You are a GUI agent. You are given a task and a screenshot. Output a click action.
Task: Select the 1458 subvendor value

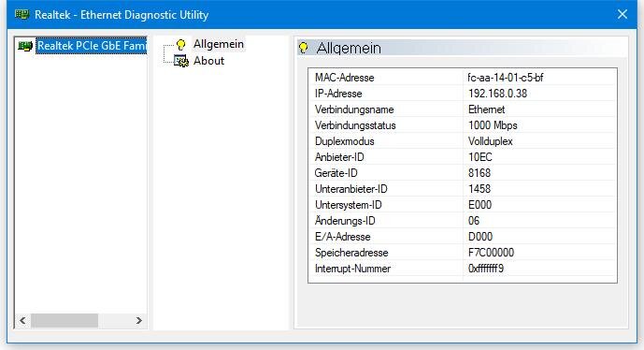[x=479, y=189]
